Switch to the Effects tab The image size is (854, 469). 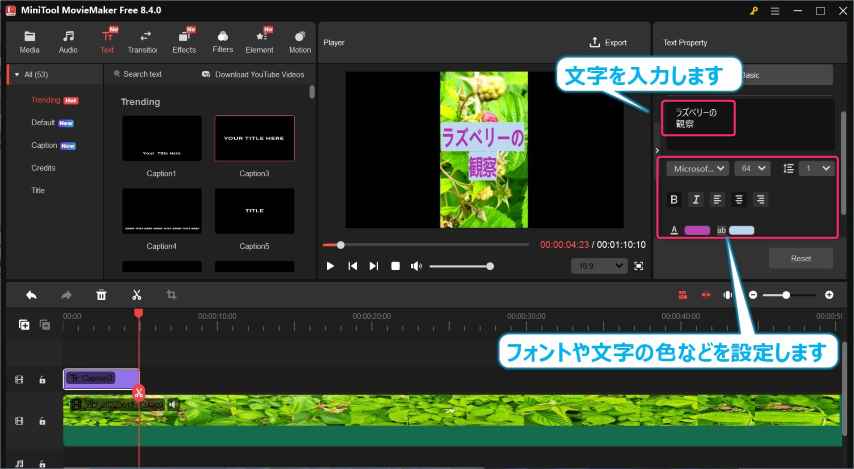(184, 42)
